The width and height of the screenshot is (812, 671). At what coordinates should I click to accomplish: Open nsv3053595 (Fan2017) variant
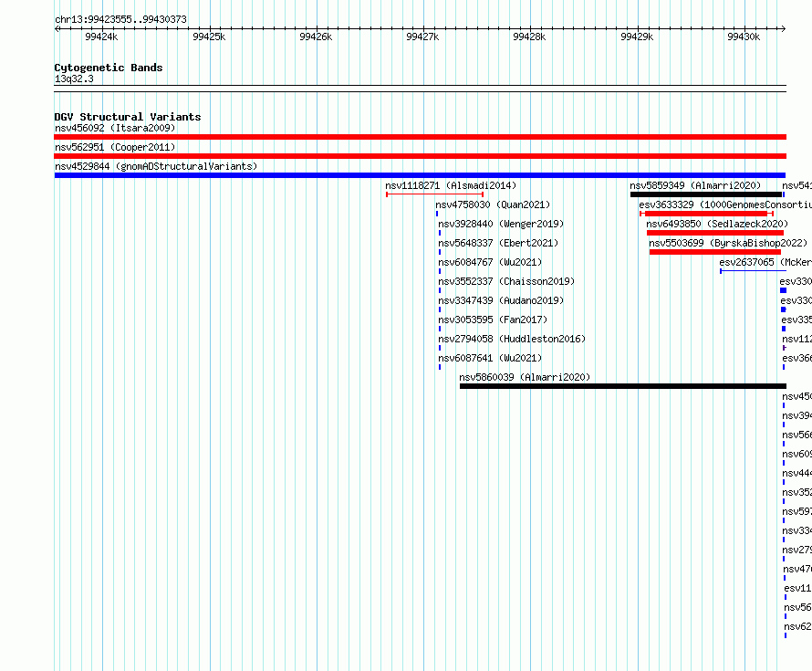coord(493,320)
